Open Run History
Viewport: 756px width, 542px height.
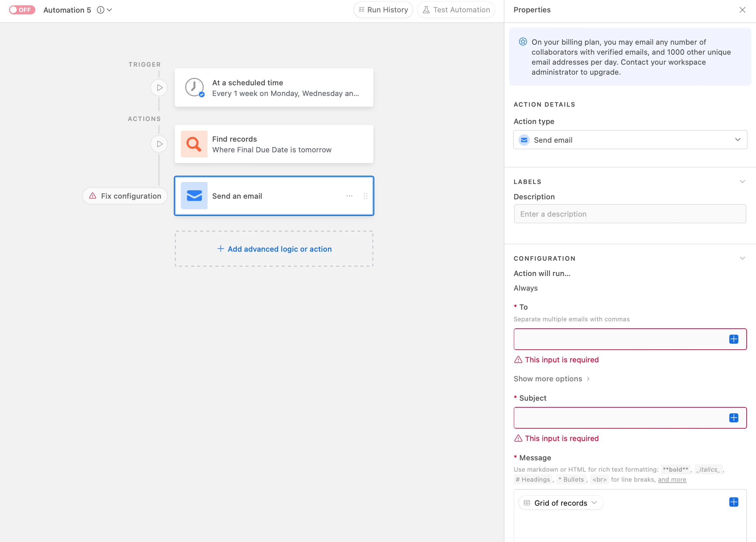tap(383, 10)
